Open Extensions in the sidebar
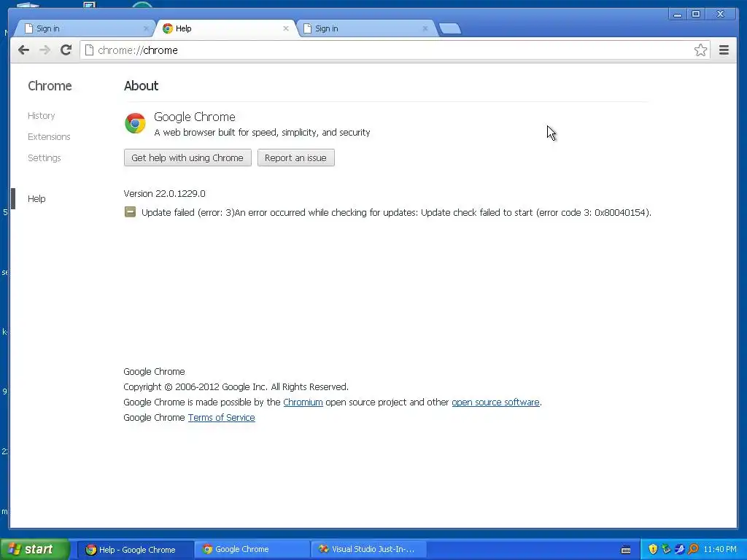The height and width of the screenshot is (560, 747). point(49,136)
